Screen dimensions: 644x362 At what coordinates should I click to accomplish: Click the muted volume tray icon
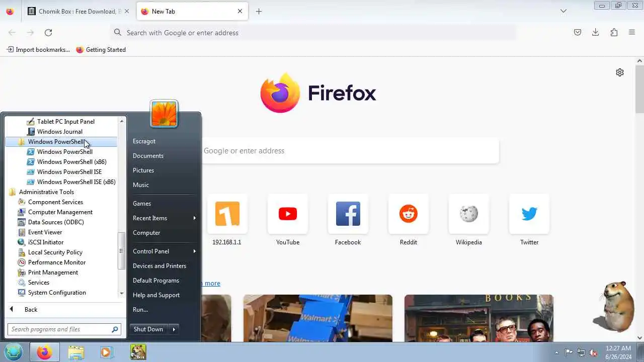point(593,352)
